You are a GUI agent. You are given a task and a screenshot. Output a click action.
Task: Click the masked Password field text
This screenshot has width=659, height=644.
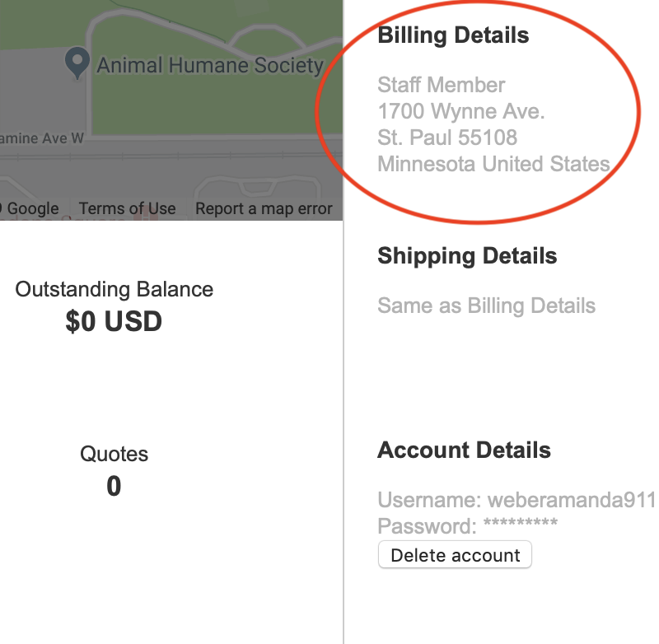pyautogui.click(x=467, y=525)
